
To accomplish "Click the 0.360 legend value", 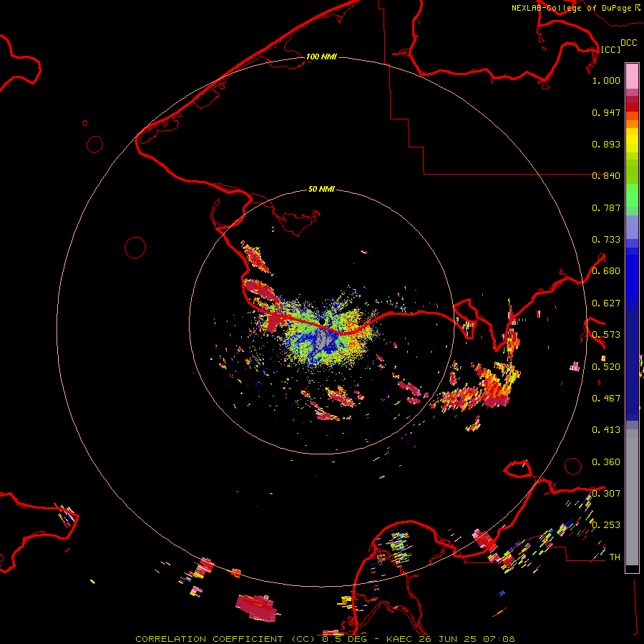I will (x=606, y=462).
